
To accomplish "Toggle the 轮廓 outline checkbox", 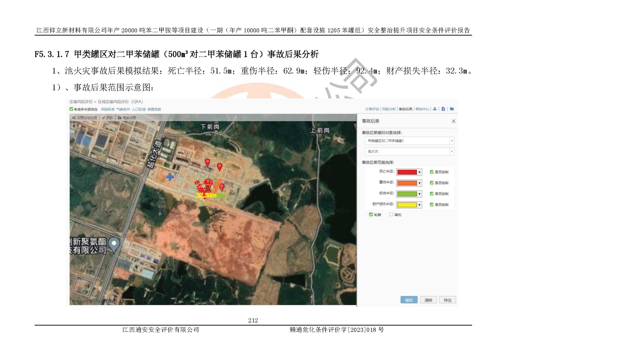I will pyautogui.click(x=371, y=215).
